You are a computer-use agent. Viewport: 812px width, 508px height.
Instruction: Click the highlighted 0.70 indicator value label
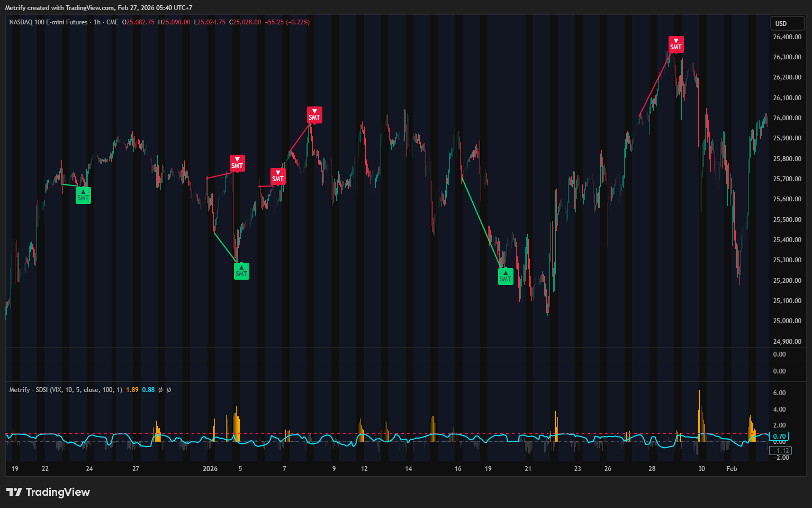coord(779,436)
